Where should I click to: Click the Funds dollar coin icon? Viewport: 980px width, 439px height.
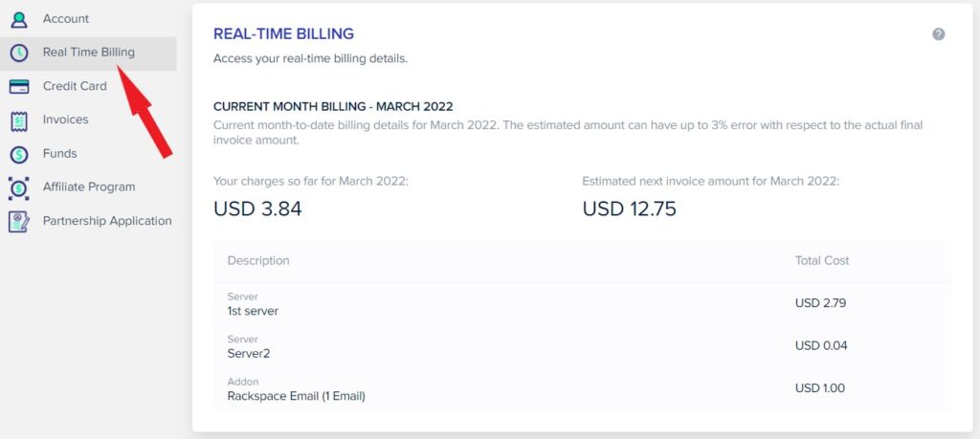coord(19,154)
